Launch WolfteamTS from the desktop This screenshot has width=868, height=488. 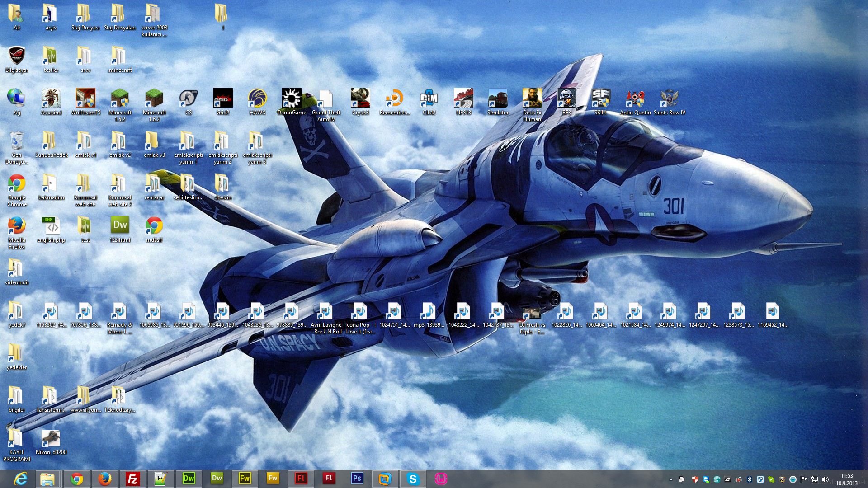click(85, 102)
